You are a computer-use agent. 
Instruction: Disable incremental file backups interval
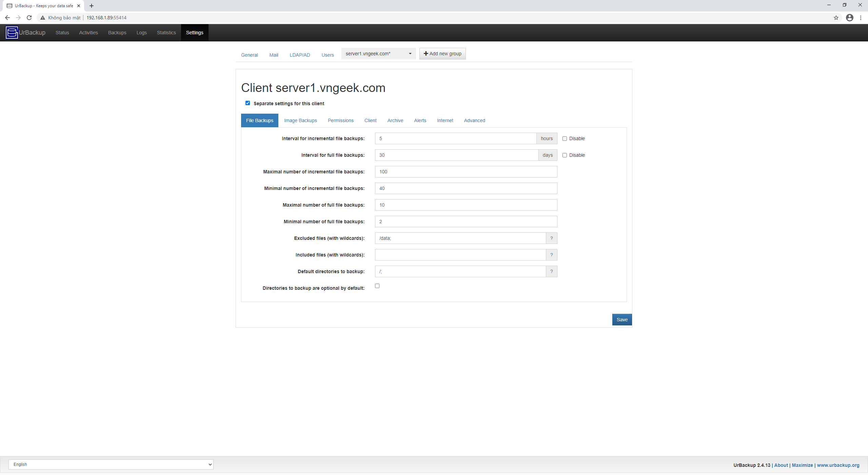565,138
